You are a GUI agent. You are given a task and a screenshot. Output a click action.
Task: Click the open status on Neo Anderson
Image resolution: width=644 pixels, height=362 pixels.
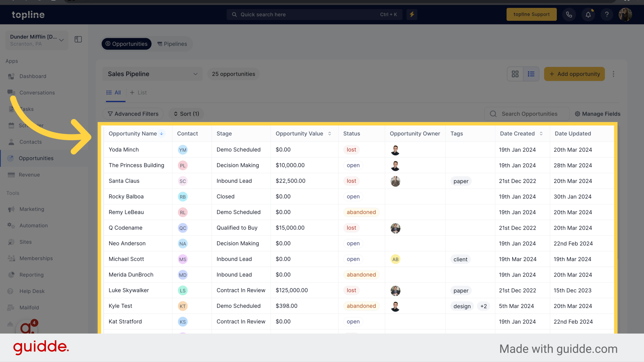click(353, 244)
